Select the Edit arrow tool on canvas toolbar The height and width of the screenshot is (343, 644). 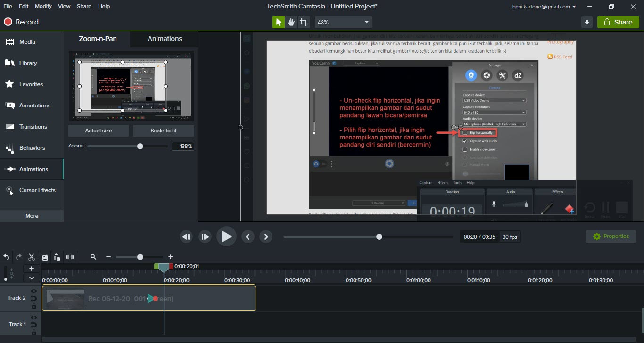(279, 22)
